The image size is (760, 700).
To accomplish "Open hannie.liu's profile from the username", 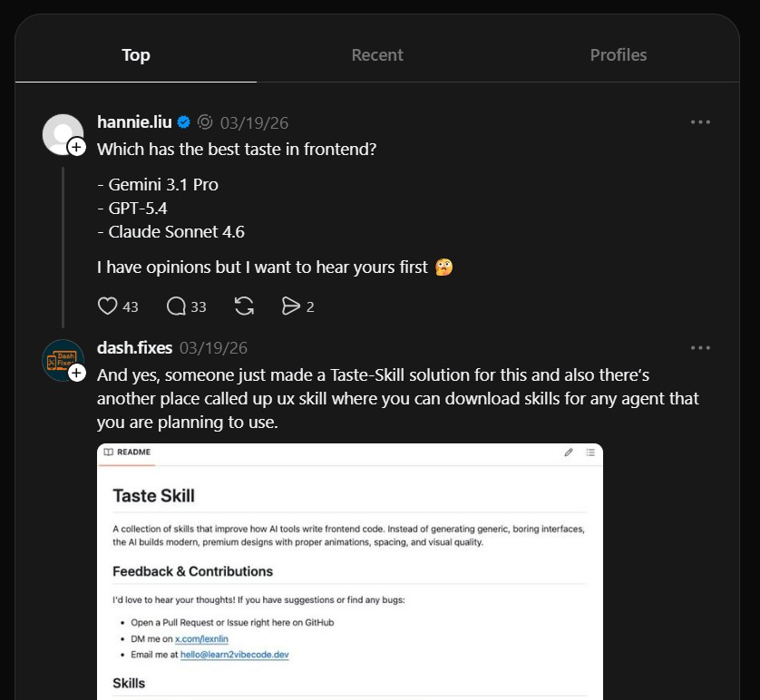I will pos(135,122).
